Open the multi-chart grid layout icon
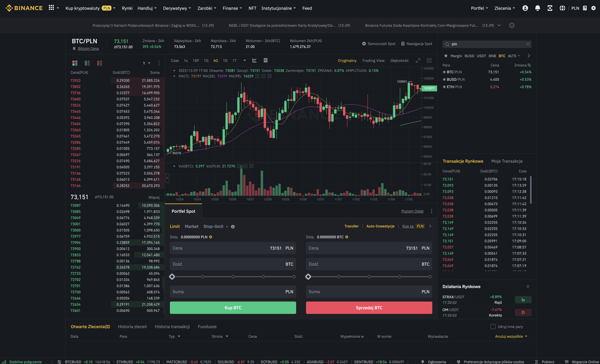 429,60
